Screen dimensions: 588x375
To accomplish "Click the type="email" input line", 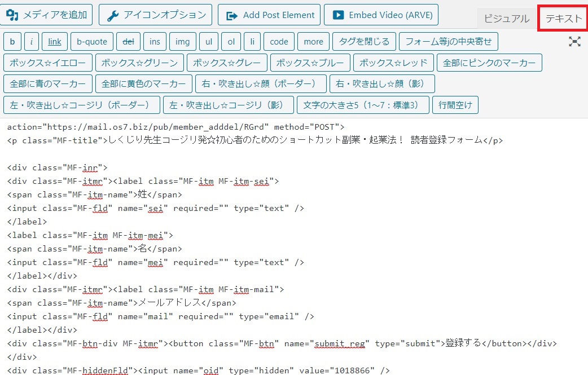I will tap(160, 316).
